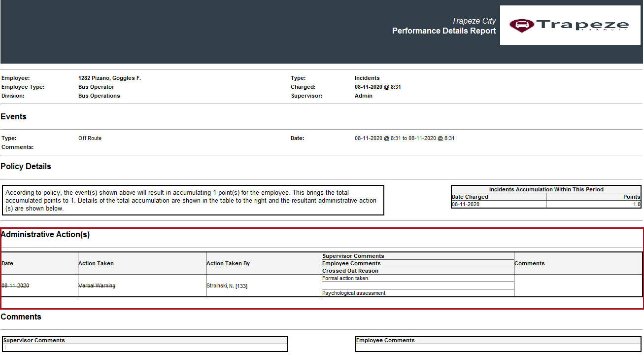Click the Trapeze Transit branding image
Viewport: 644px width, 355px height.
point(570,25)
